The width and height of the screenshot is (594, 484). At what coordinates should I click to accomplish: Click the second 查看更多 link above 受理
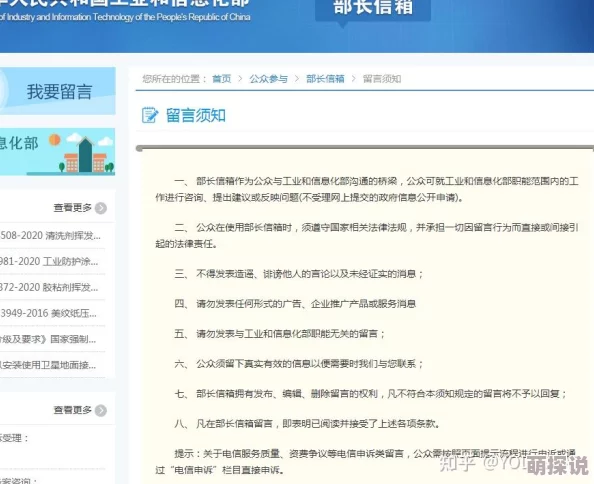pos(73,410)
